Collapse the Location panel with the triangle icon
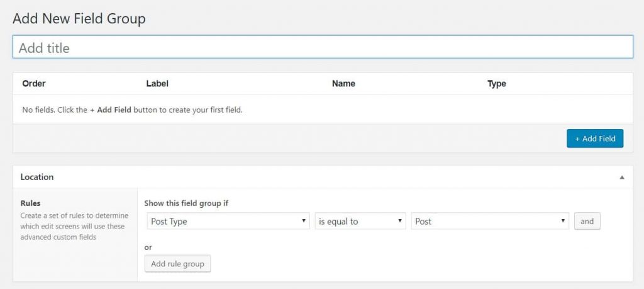 (x=621, y=178)
